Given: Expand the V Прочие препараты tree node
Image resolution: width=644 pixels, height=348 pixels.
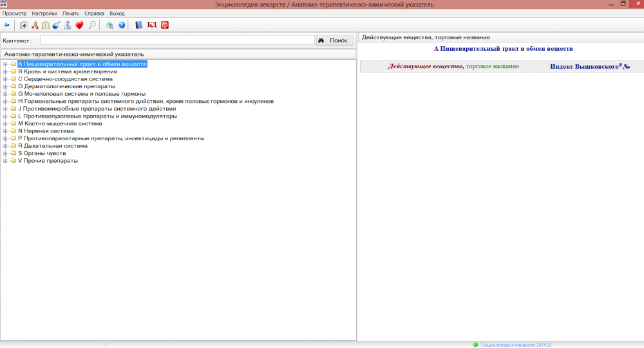Looking at the screenshot, I should [5, 161].
